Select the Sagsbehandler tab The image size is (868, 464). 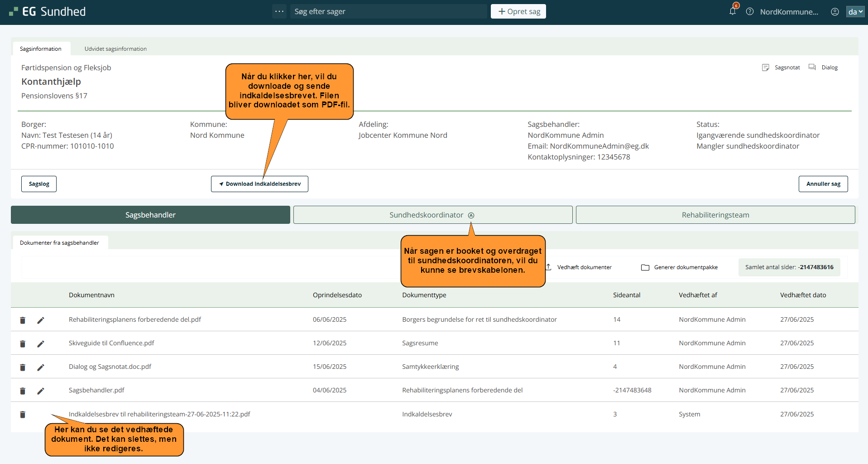[x=150, y=215]
